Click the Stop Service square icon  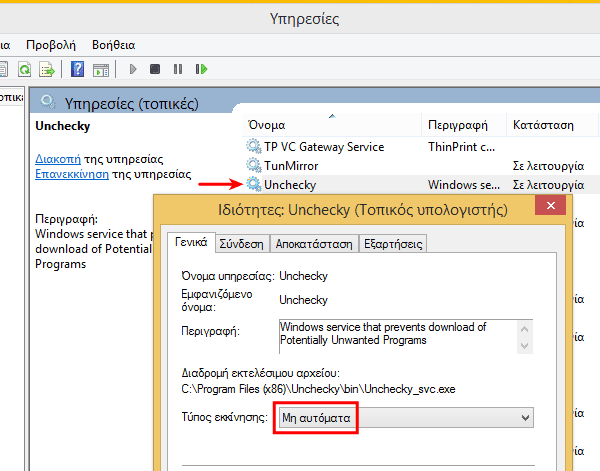[155, 69]
